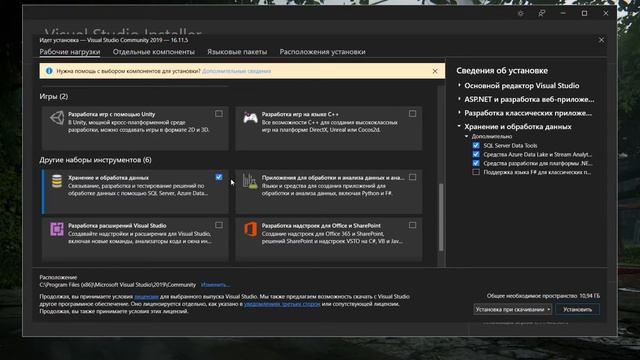Click the Visual Studio extension development icon
The height and width of the screenshot is (360, 640).
pyautogui.click(x=57, y=229)
